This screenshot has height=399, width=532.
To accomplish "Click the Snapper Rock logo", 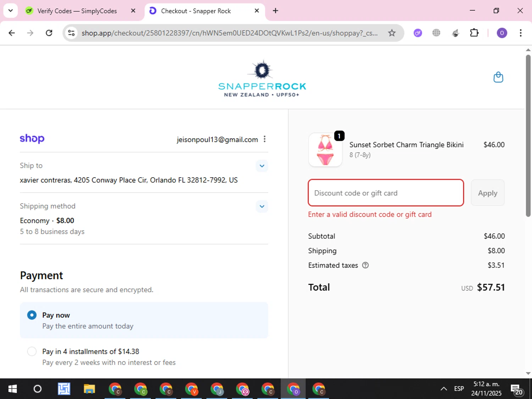I will pyautogui.click(x=262, y=78).
